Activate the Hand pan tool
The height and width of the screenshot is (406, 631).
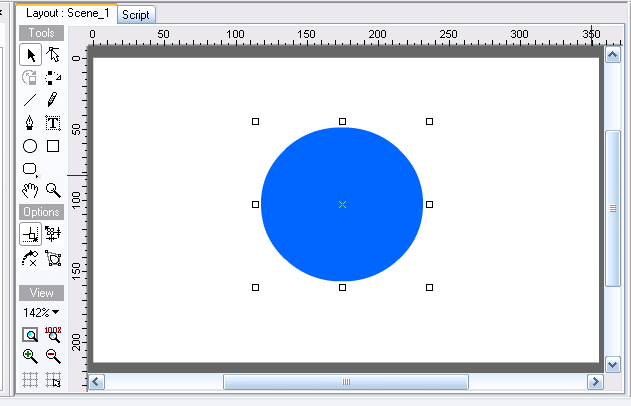(x=30, y=191)
